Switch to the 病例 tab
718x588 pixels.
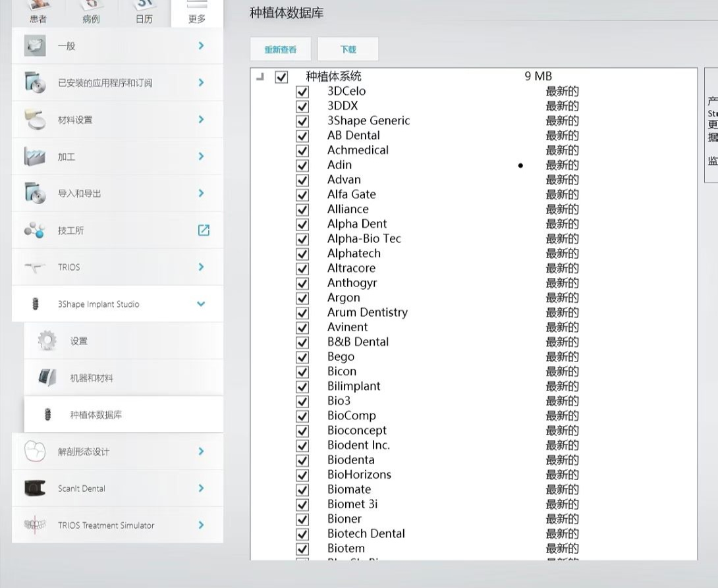pyautogui.click(x=91, y=13)
